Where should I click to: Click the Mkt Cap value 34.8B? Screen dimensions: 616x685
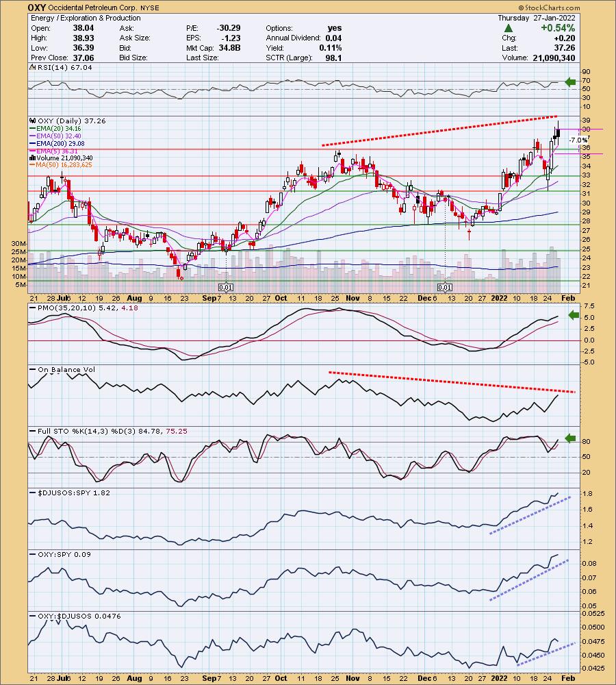pos(230,48)
